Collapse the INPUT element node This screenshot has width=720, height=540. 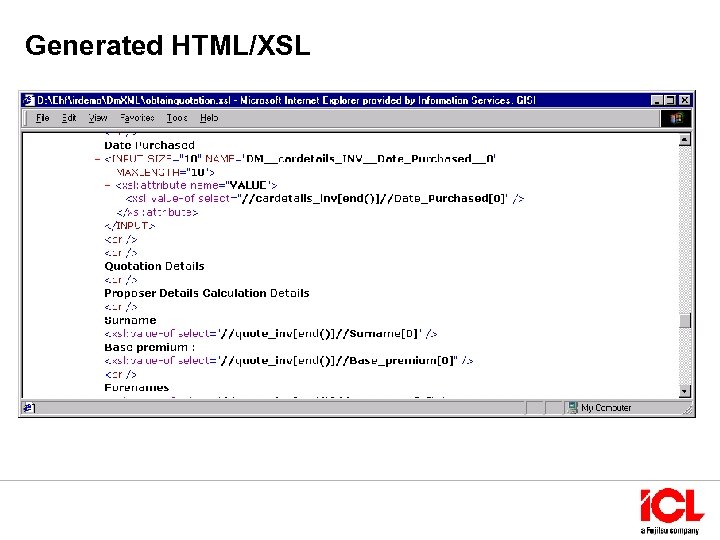(x=97, y=159)
